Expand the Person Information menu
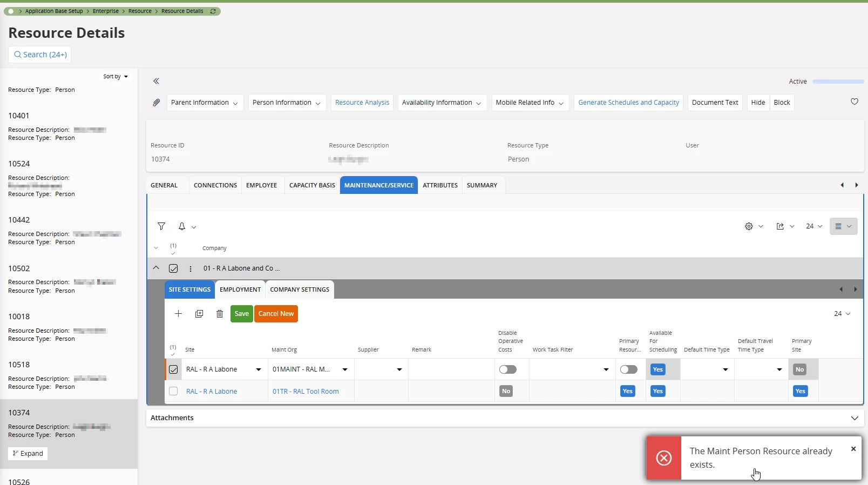This screenshot has width=868, height=485. click(287, 103)
